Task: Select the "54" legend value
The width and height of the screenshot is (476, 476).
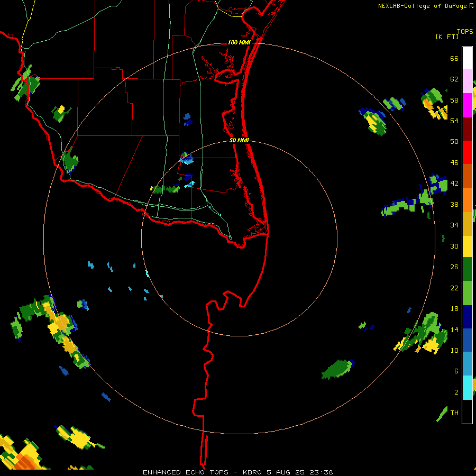Action: click(454, 121)
